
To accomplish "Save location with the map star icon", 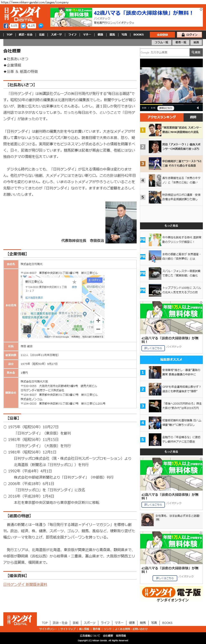I will pos(74,282).
